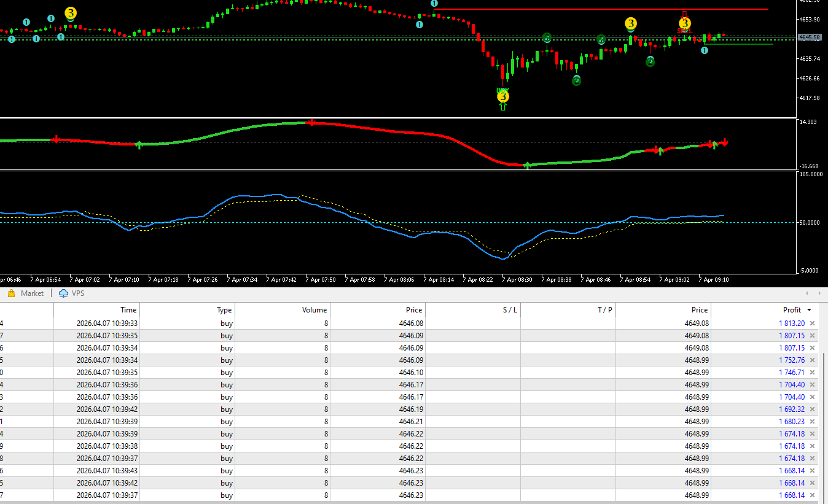This screenshot has width=828, height=504.
Task: Toggle sort direction using the Profit column arrow
Action: point(809,310)
